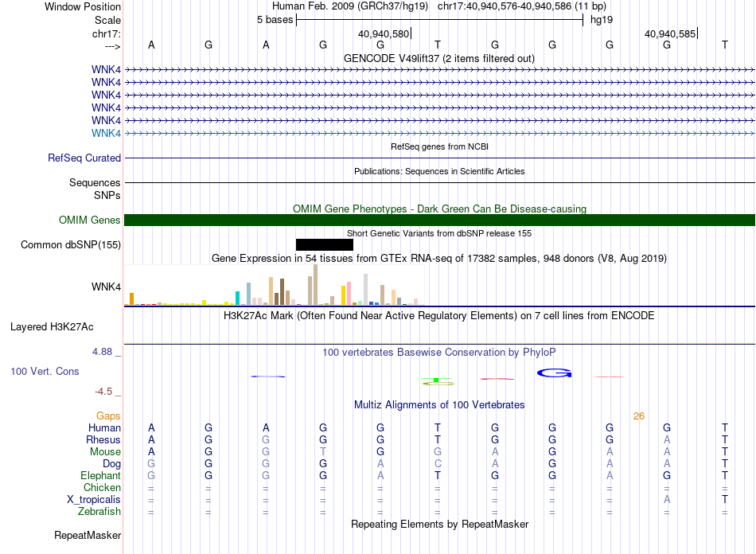Click the dark green OMIM gene bar

click(x=439, y=220)
